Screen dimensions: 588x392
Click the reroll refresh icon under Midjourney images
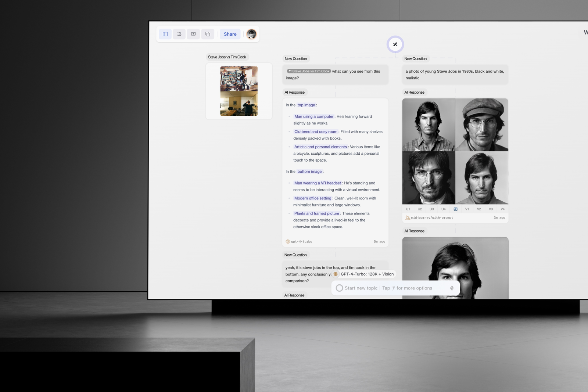click(455, 209)
